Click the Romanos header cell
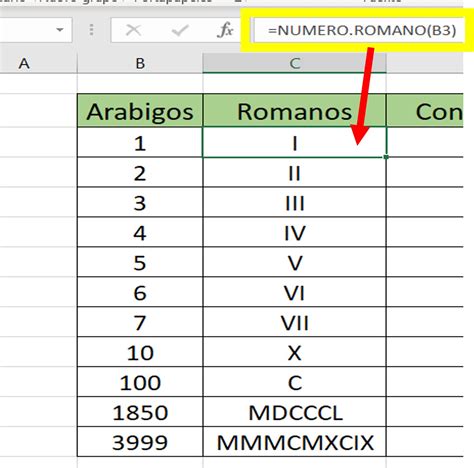Screen dimensions: 474x468 pyautogui.click(x=295, y=111)
